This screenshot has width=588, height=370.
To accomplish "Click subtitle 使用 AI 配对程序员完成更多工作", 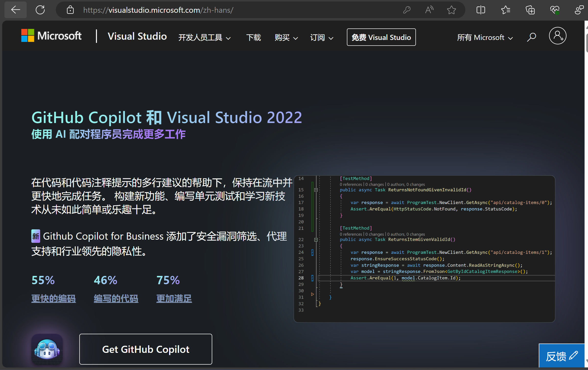I will [108, 134].
